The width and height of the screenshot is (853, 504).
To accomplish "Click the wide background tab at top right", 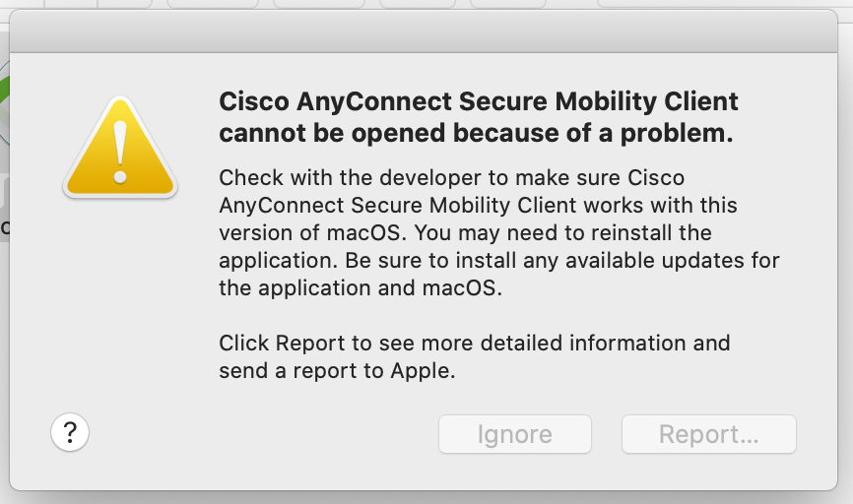I will click(725, 4).
